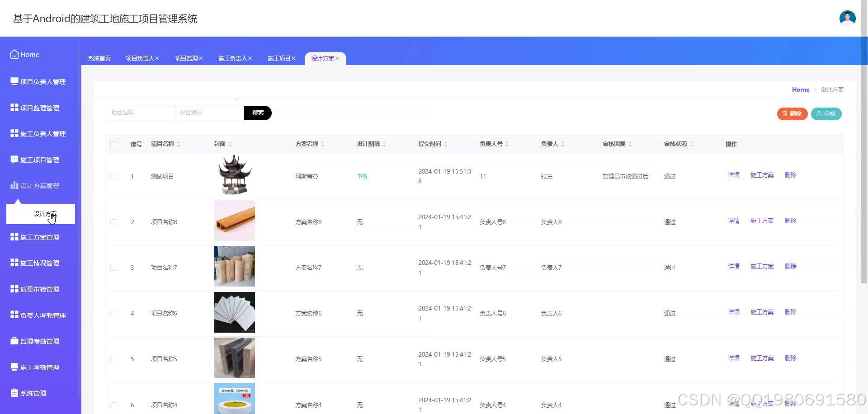Download the design drawing for 阿斯蒂芬
Image resolution: width=868 pixels, height=414 pixels.
(362, 176)
